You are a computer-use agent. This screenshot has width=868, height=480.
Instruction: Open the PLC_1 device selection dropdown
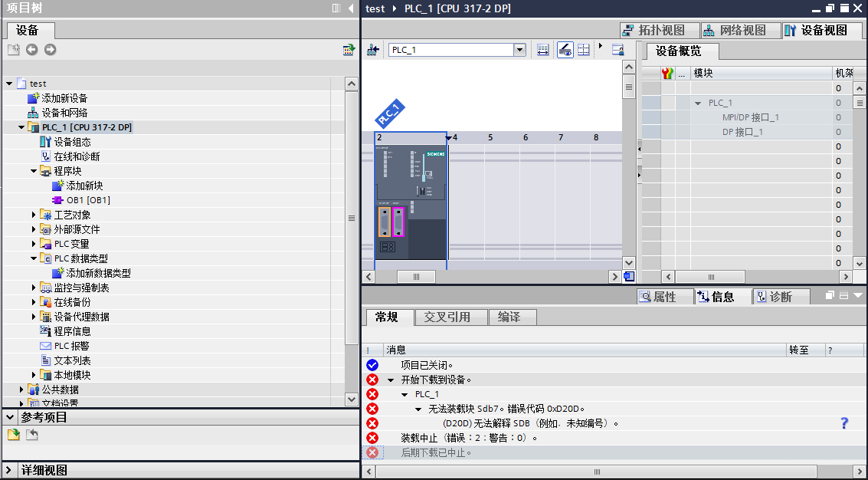click(519, 50)
